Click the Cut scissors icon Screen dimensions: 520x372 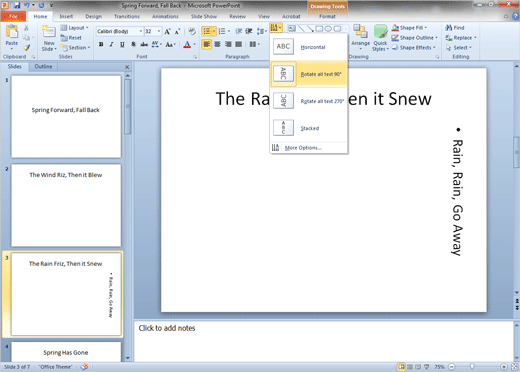(26, 29)
